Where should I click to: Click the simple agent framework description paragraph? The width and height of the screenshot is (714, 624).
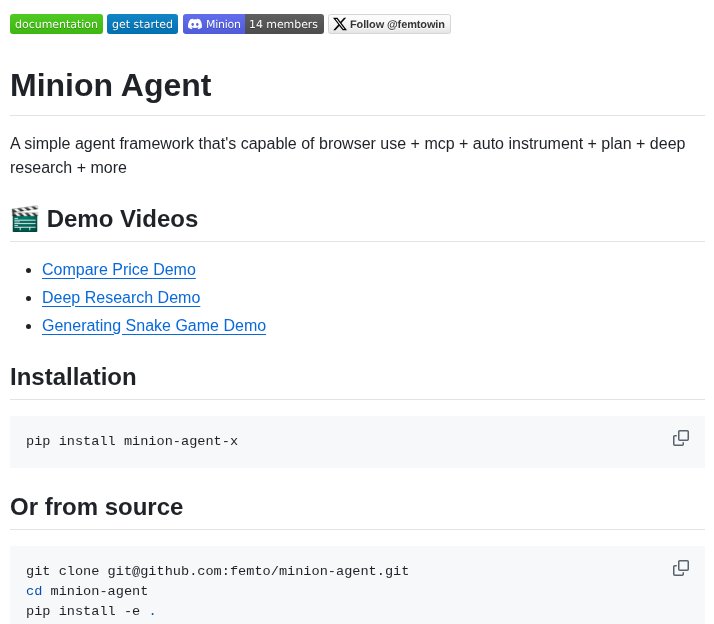[x=347, y=155]
